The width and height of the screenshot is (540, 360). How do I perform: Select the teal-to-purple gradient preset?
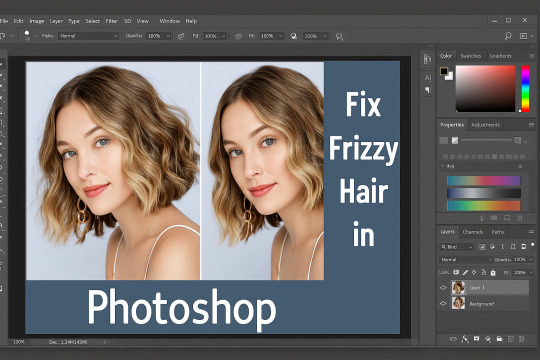tap(484, 181)
